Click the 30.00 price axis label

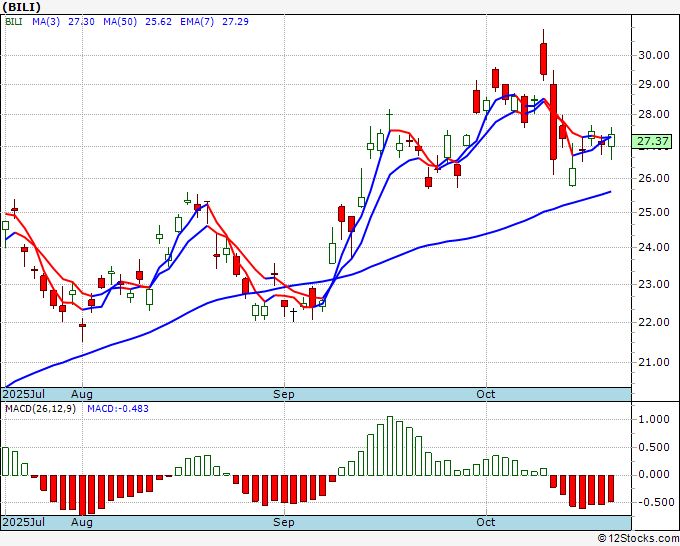tap(654, 55)
